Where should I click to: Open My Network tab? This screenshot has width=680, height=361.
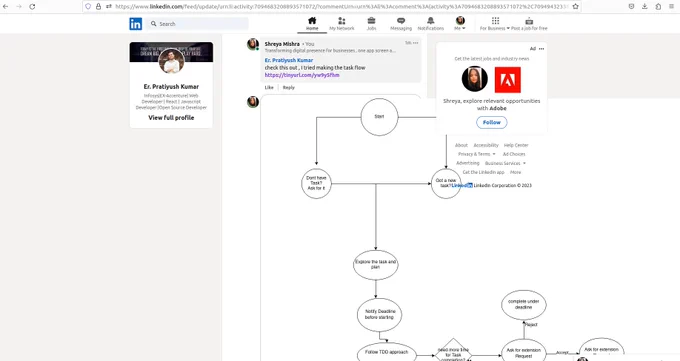(342, 24)
